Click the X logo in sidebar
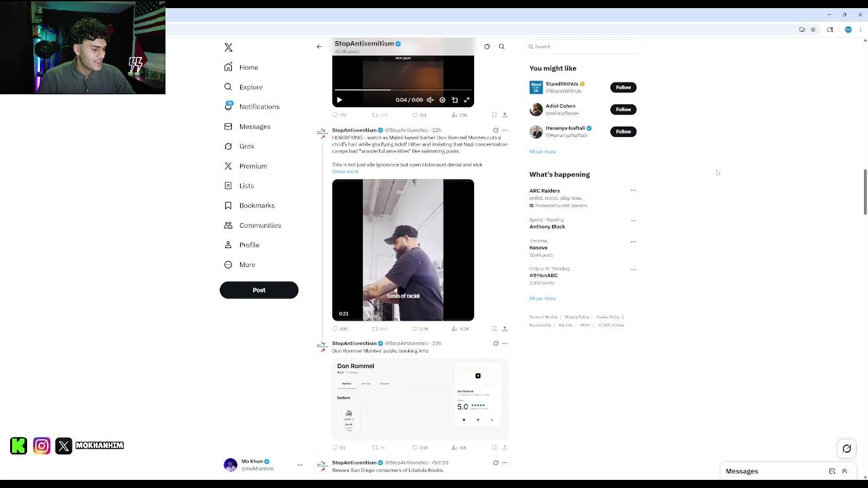The image size is (868, 488). [x=229, y=47]
